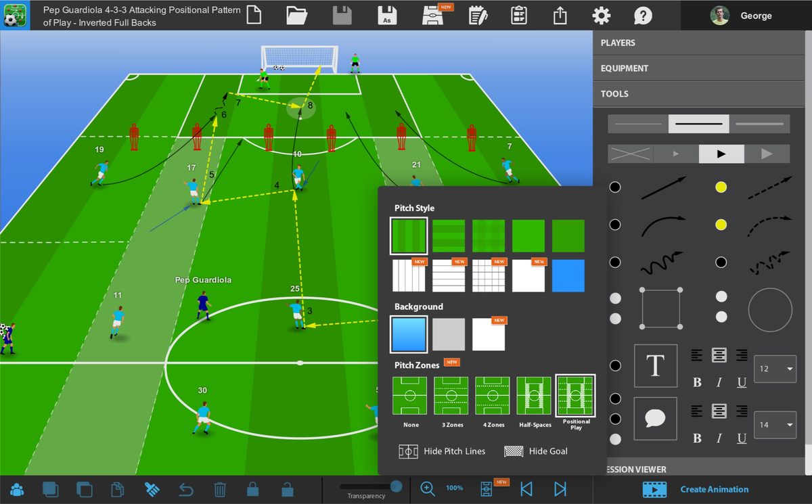Open the notepad with pencil icon

click(x=478, y=15)
